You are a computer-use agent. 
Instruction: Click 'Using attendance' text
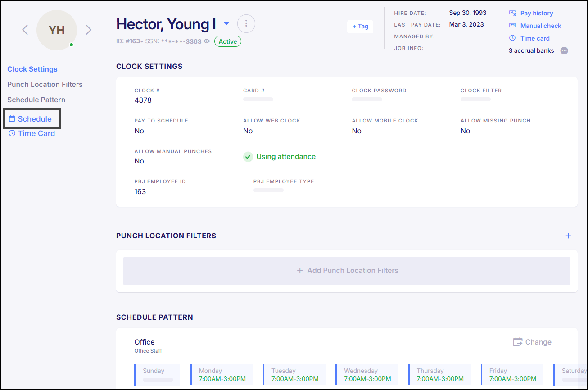click(x=286, y=157)
